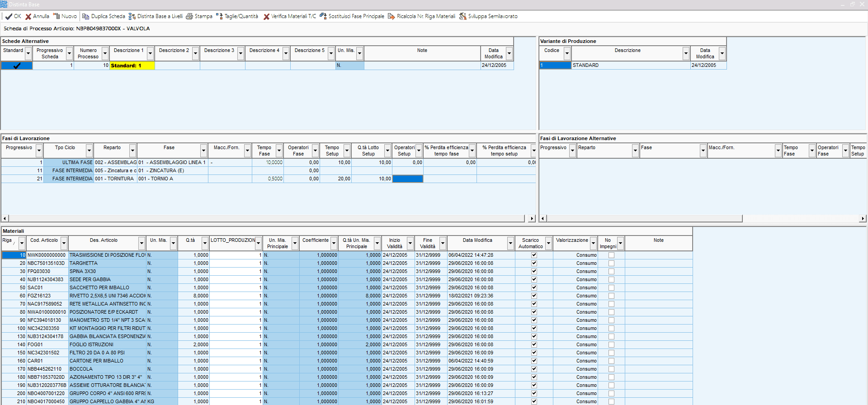868x405 pixels.
Task: Click Verifica Materiali T/C icon
Action: pos(266,16)
